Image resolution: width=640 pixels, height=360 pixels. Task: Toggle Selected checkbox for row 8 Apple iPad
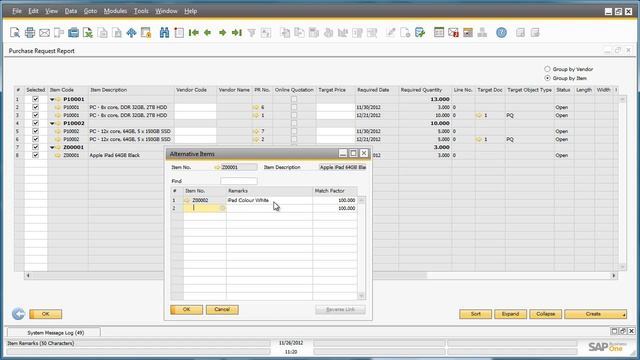point(36,155)
